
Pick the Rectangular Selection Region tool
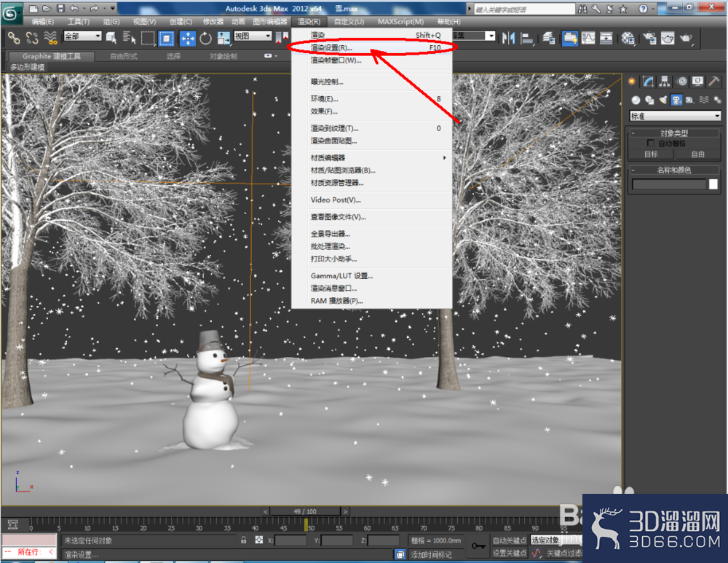[x=148, y=38]
